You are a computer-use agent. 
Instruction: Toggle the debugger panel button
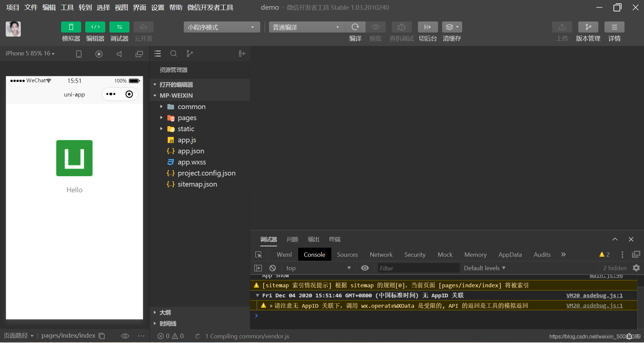tap(119, 27)
